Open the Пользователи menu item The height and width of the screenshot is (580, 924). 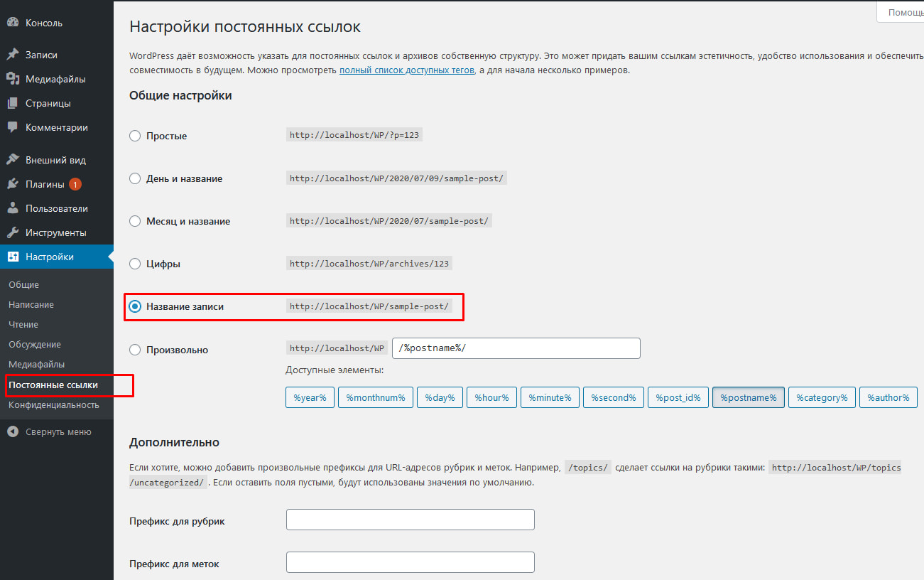[57, 208]
